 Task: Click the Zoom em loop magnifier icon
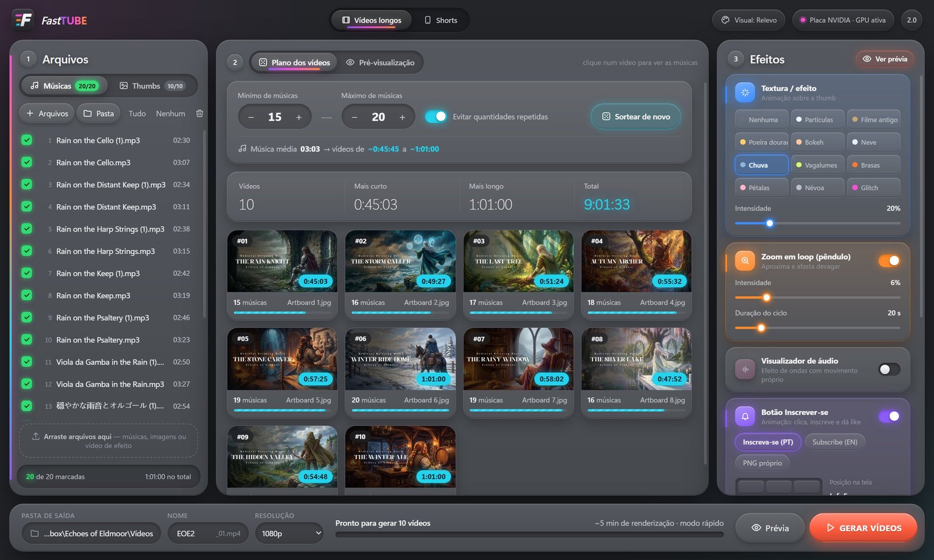pos(745,261)
